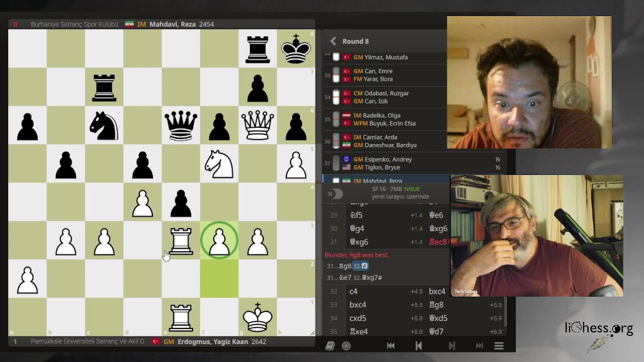The height and width of the screenshot is (362, 644).
Task: Click the white knight on f5
Action: pos(219,164)
